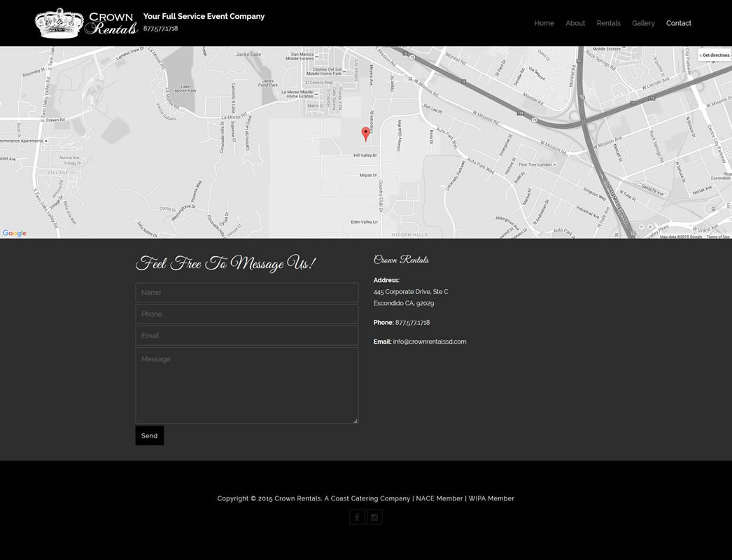Click the info@crownrentalssd.com email link

(430, 342)
